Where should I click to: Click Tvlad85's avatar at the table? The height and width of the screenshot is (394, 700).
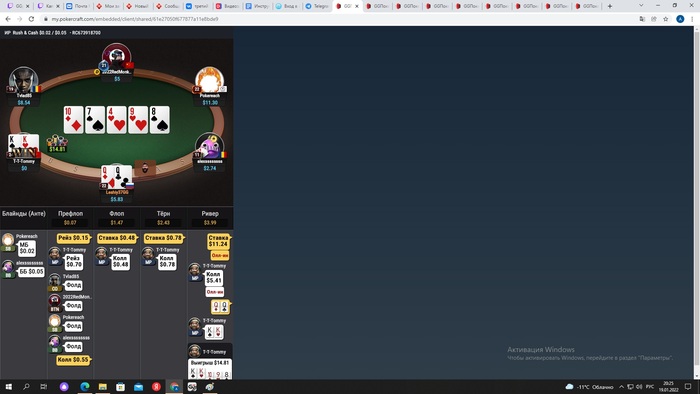pos(23,79)
